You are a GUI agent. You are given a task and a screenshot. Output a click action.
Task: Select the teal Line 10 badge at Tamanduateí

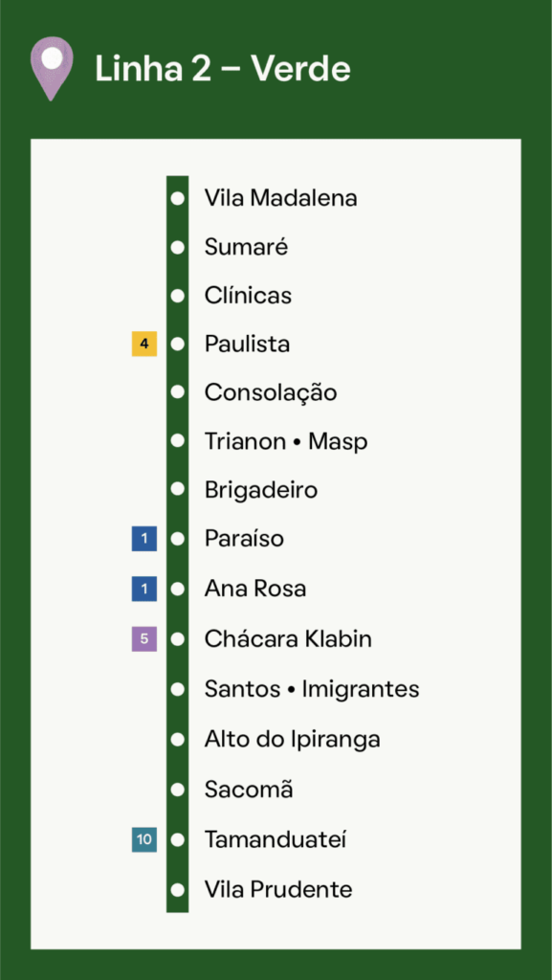(x=144, y=839)
